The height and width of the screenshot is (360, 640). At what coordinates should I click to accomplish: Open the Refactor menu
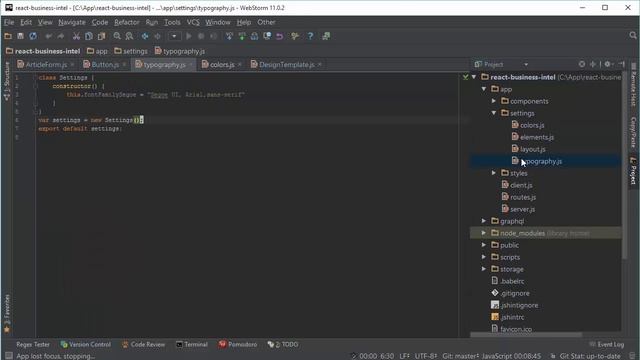coord(127,22)
